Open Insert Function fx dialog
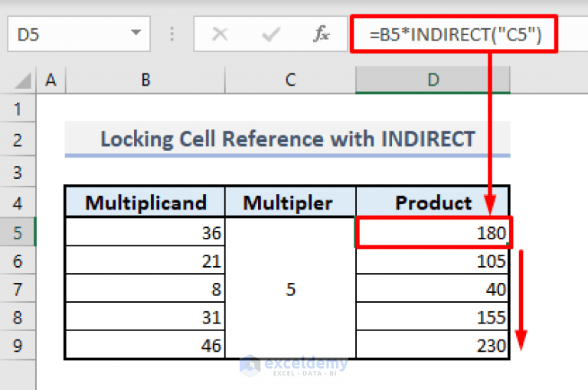Viewport: 588px width, 390px height. (x=322, y=34)
